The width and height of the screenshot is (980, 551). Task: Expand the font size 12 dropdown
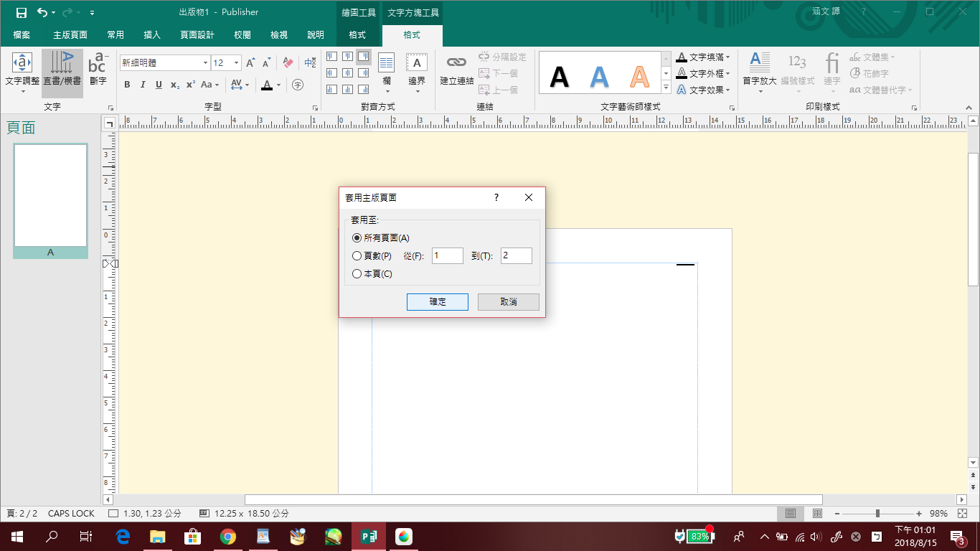(237, 63)
